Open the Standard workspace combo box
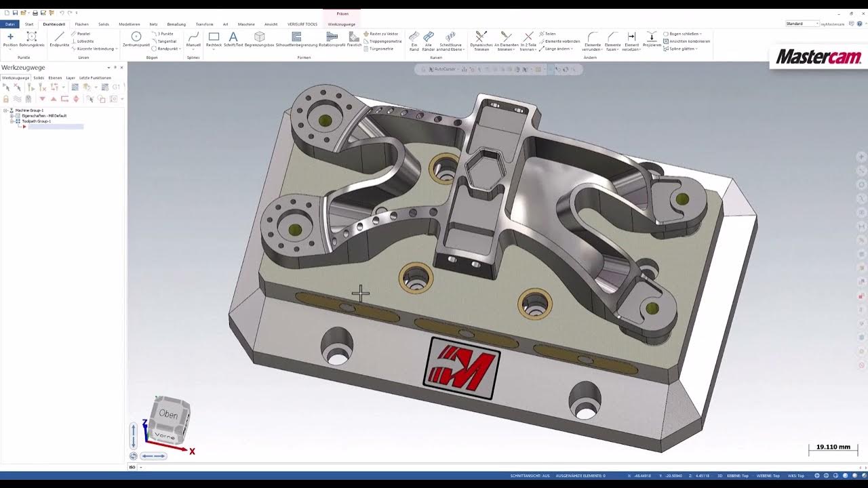 pos(802,24)
